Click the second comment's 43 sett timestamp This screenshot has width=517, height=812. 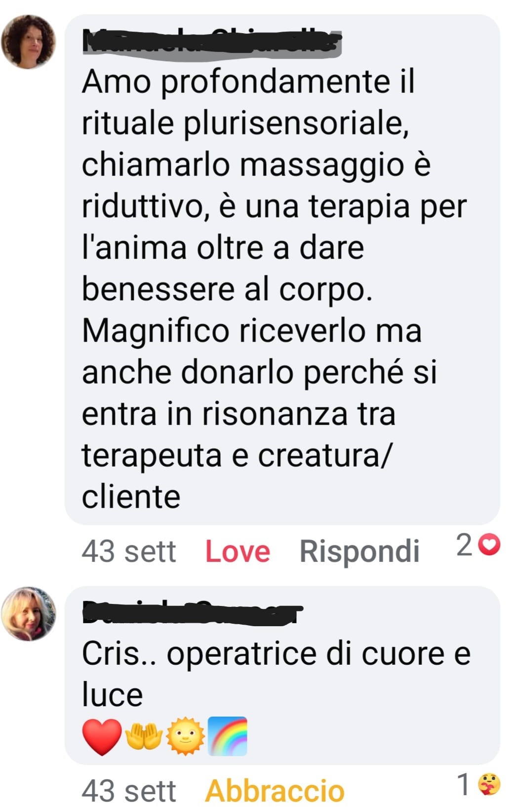(x=129, y=791)
